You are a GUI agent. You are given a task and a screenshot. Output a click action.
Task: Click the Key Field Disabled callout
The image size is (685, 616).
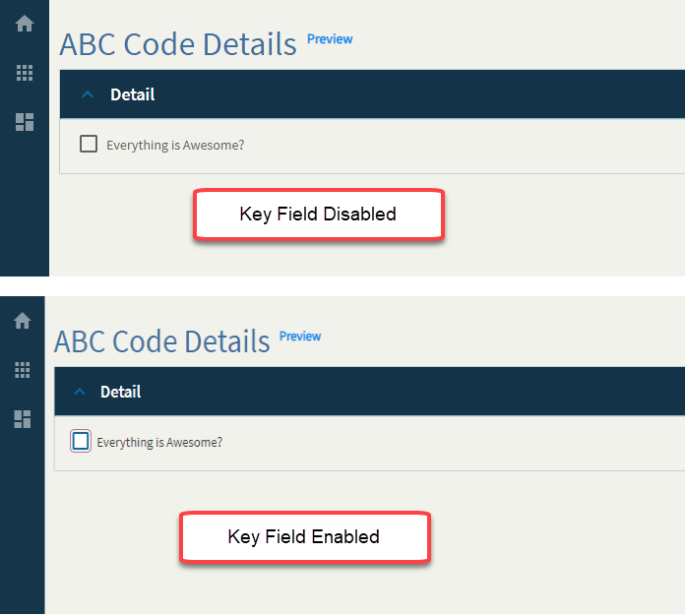[x=319, y=215]
